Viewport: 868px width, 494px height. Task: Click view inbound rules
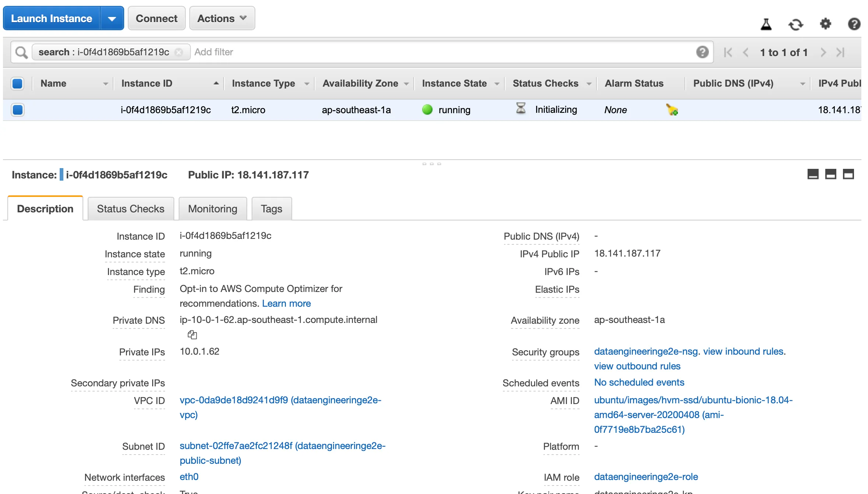click(x=743, y=351)
